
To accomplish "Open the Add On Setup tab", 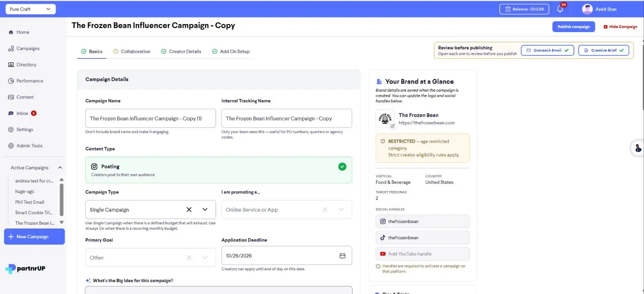I will pos(231,52).
